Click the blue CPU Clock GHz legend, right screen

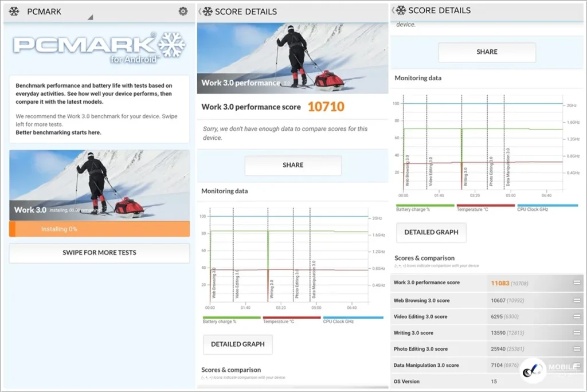pyautogui.click(x=547, y=208)
